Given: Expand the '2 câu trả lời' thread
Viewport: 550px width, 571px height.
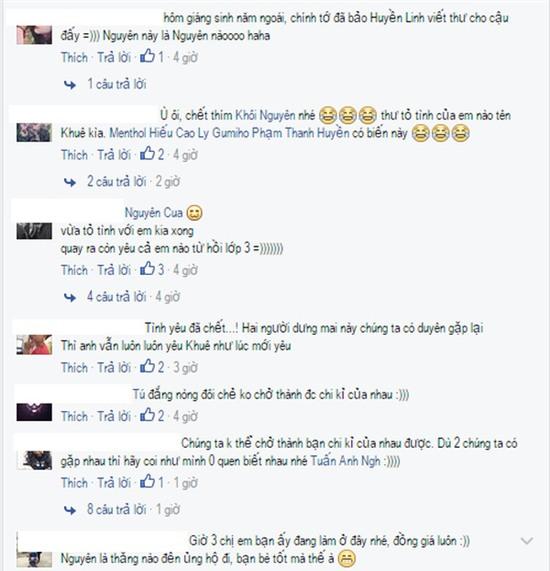Looking at the screenshot, I should click(x=117, y=181).
